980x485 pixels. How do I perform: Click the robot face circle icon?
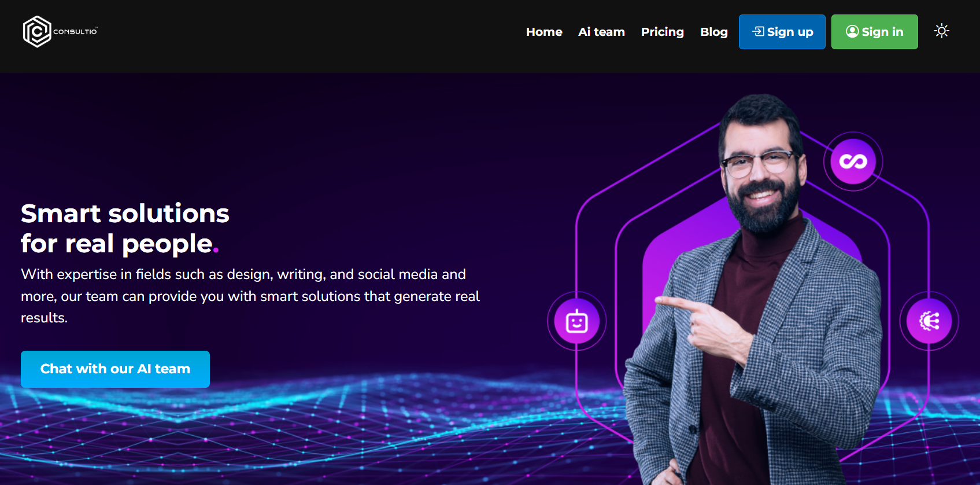577,321
